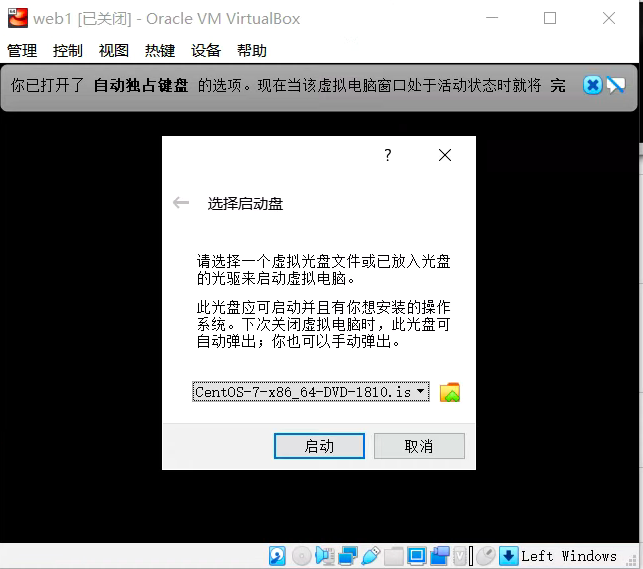Click the VirtualBox logo in title bar
The image size is (643, 569).
coord(18,18)
